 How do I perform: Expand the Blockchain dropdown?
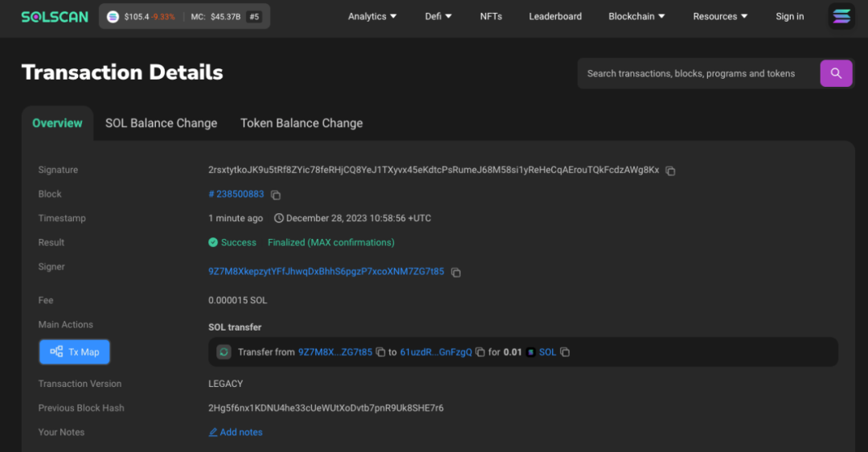637,16
